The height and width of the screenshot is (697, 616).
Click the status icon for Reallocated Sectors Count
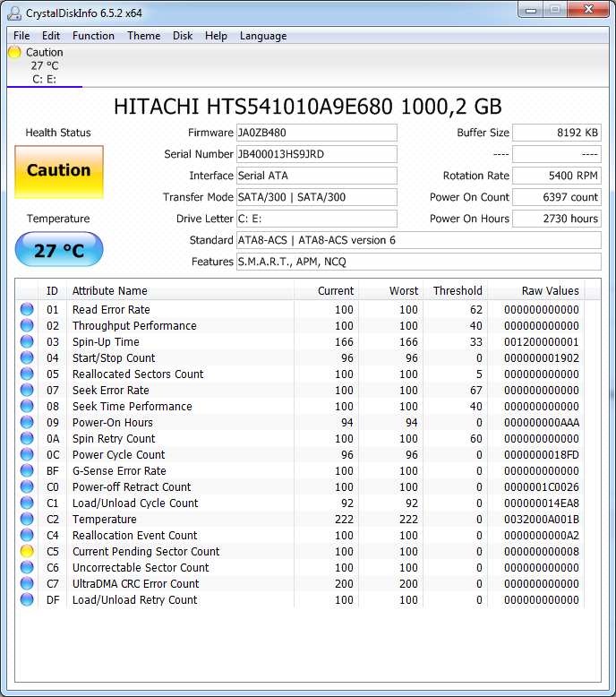click(27, 374)
